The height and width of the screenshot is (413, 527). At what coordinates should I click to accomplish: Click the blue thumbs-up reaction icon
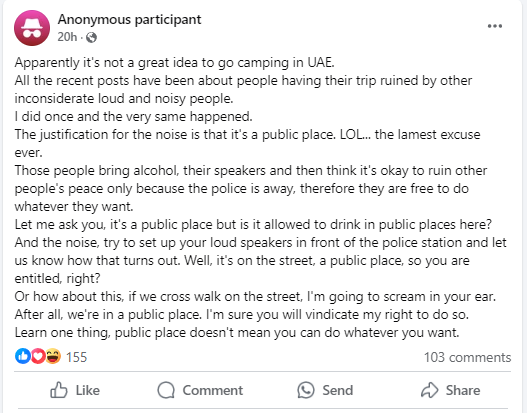point(23,356)
